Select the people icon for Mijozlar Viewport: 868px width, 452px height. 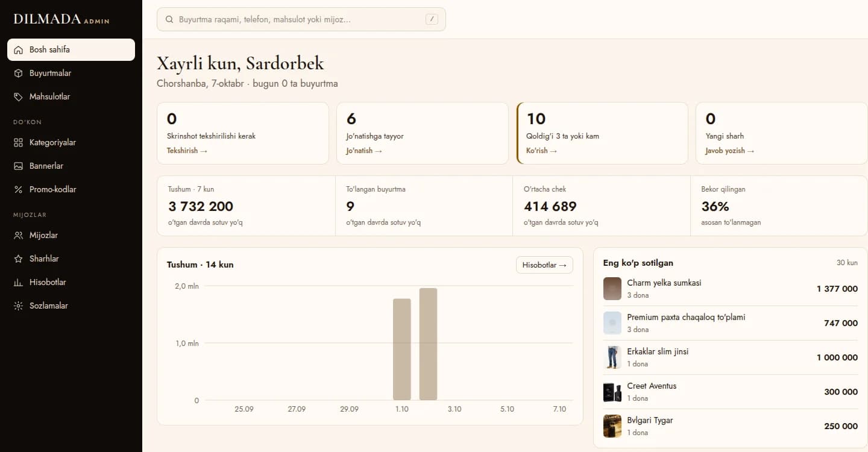click(x=19, y=236)
